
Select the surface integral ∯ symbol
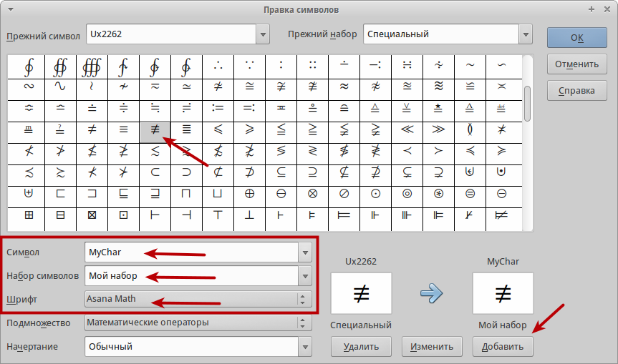coord(60,67)
